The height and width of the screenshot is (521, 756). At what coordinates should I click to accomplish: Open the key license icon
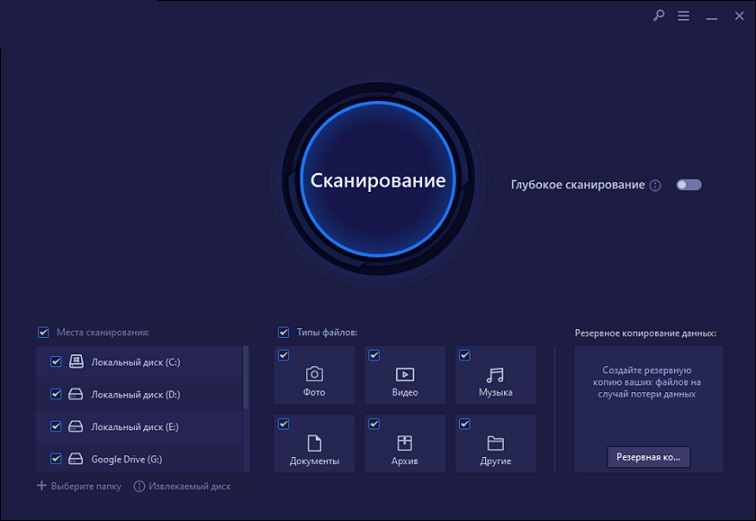tap(659, 15)
